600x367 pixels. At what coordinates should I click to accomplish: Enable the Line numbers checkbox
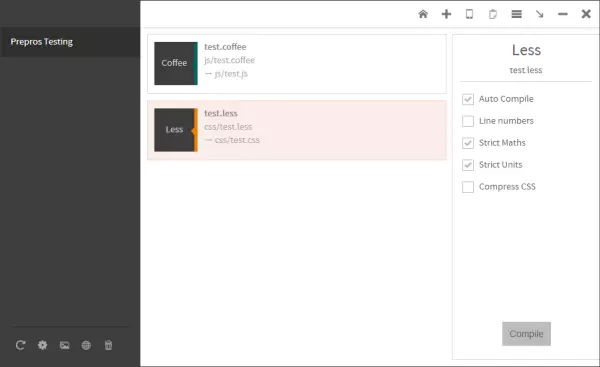click(x=468, y=121)
